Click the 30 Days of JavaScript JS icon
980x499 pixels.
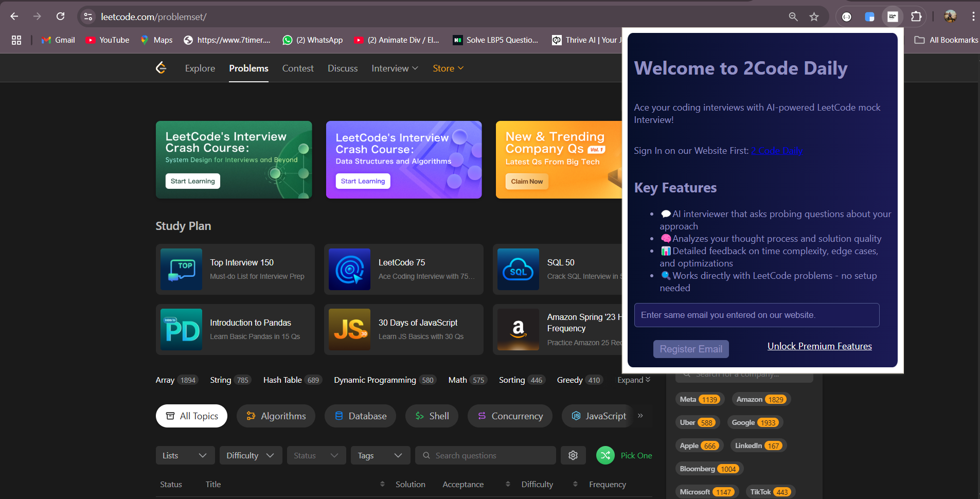coord(349,329)
